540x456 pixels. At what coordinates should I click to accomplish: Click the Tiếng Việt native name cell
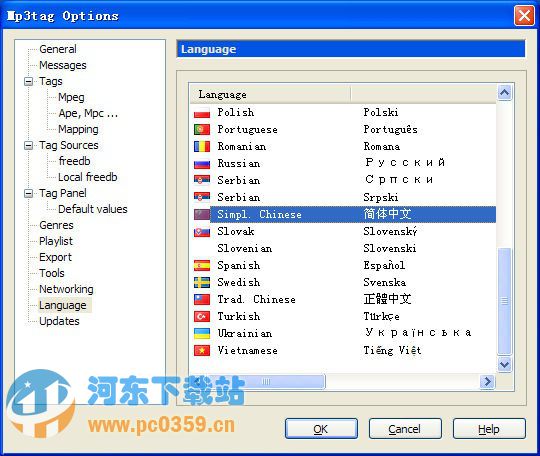point(393,351)
